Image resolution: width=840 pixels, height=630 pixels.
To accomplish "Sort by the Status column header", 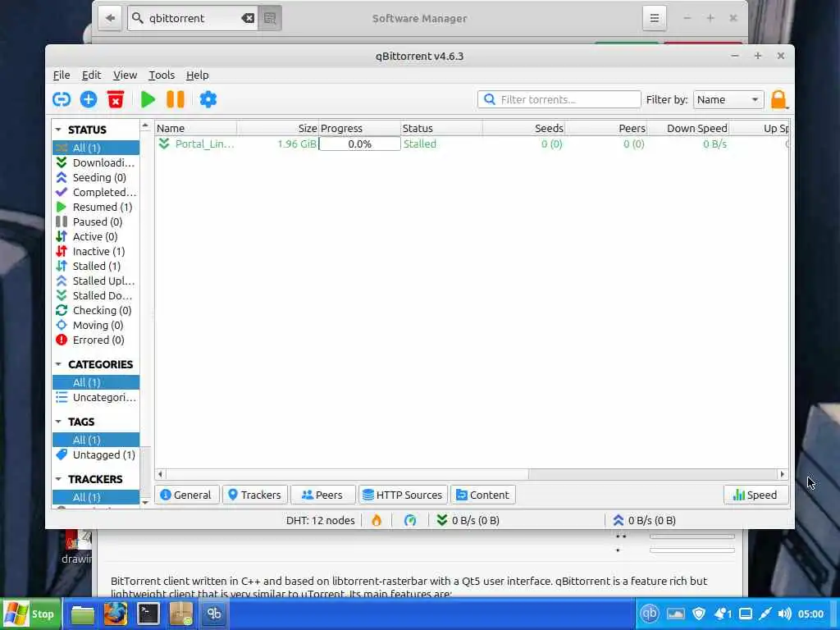I will coord(442,129).
